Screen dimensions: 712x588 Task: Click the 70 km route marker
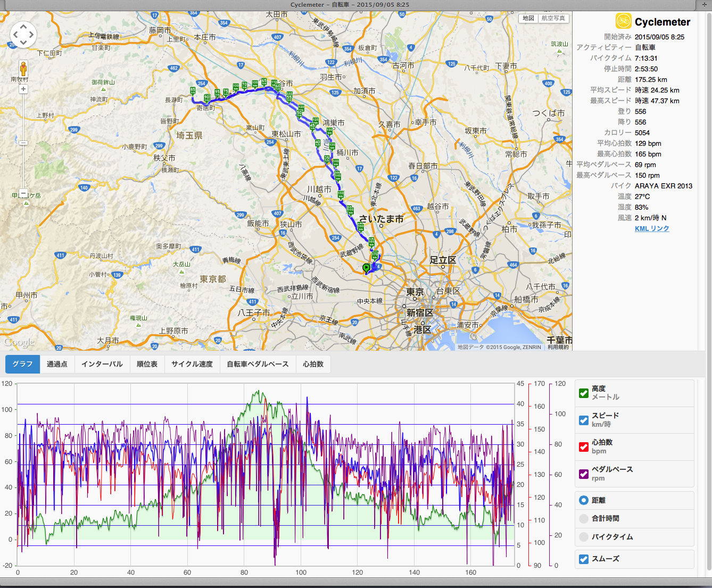click(244, 85)
